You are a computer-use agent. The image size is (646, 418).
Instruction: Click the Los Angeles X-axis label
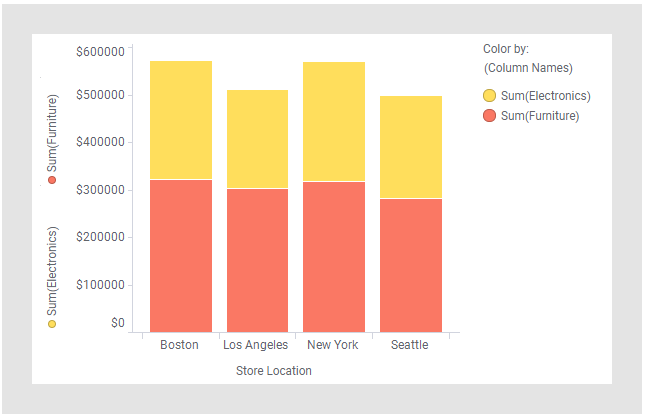[256, 345]
